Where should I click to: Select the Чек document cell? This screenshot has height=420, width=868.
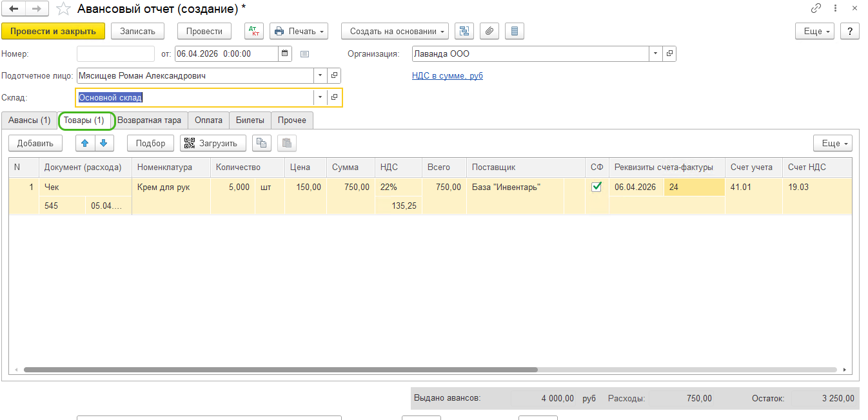tap(85, 187)
